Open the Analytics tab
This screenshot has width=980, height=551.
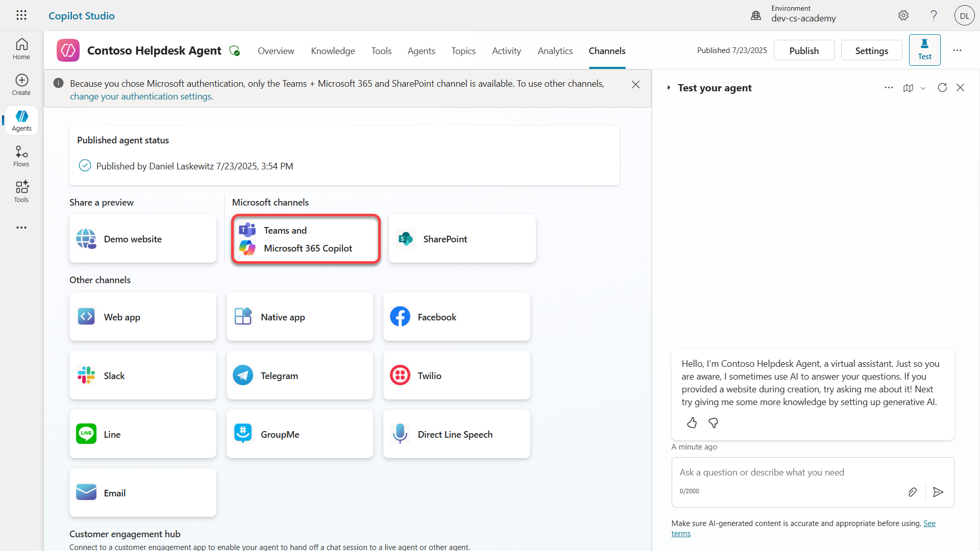pyautogui.click(x=555, y=51)
